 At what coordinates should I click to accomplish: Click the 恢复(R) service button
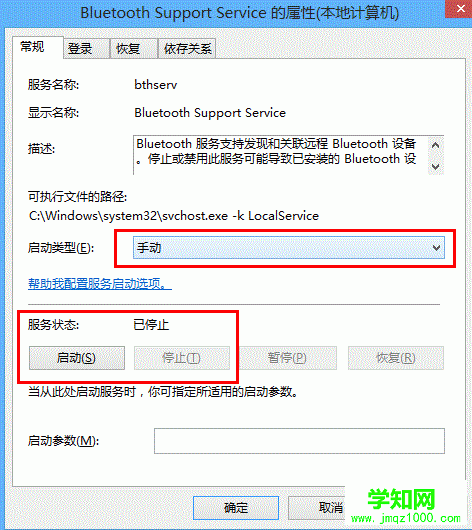click(x=396, y=358)
